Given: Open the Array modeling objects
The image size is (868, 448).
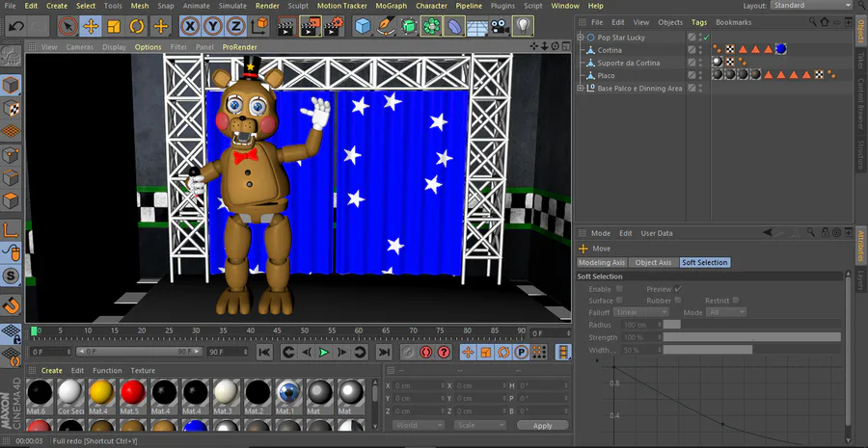Looking at the screenshot, I should pos(431,26).
